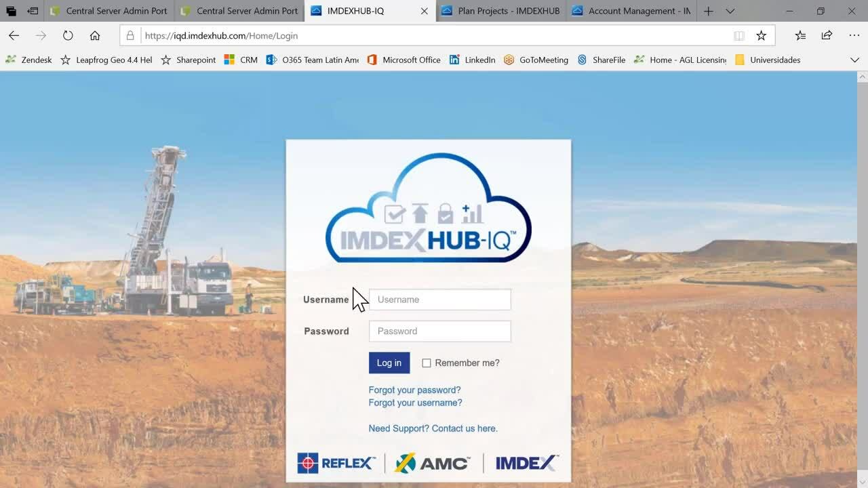Close the IMDEXHUB-IQ tab
This screenshot has height=488, width=868.
tap(425, 11)
